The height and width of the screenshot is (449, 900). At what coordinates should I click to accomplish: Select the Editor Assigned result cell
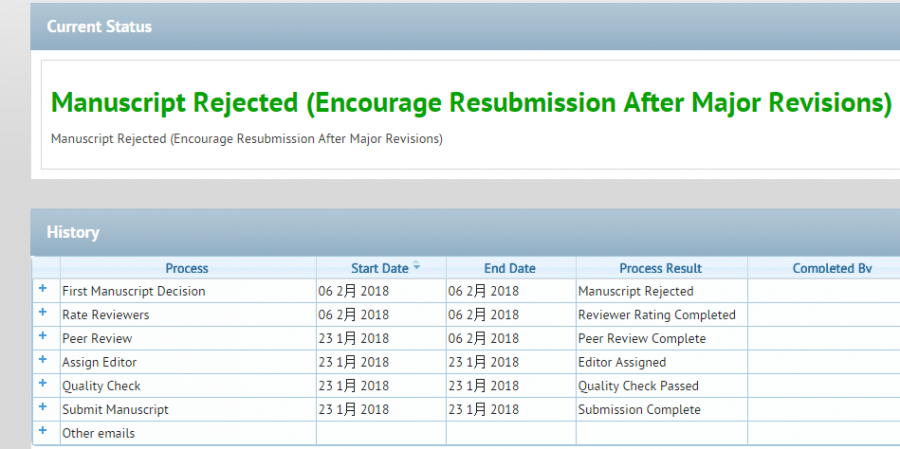[621, 362]
